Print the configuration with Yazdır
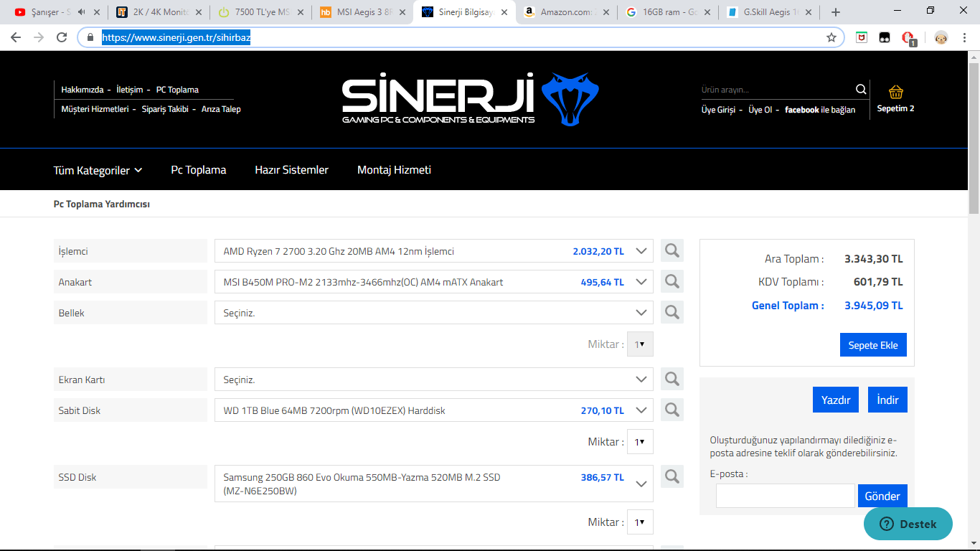This screenshot has width=980, height=551. pyautogui.click(x=836, y=400)
